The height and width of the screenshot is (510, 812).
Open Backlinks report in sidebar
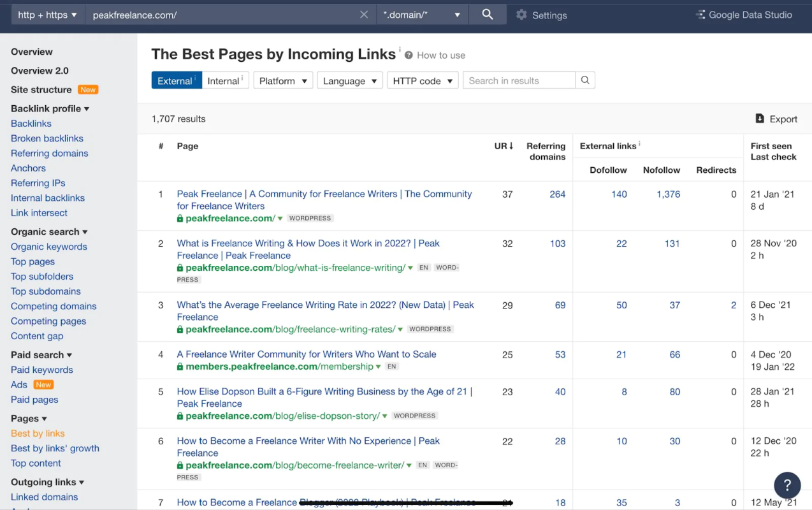[x=31, y=124]
